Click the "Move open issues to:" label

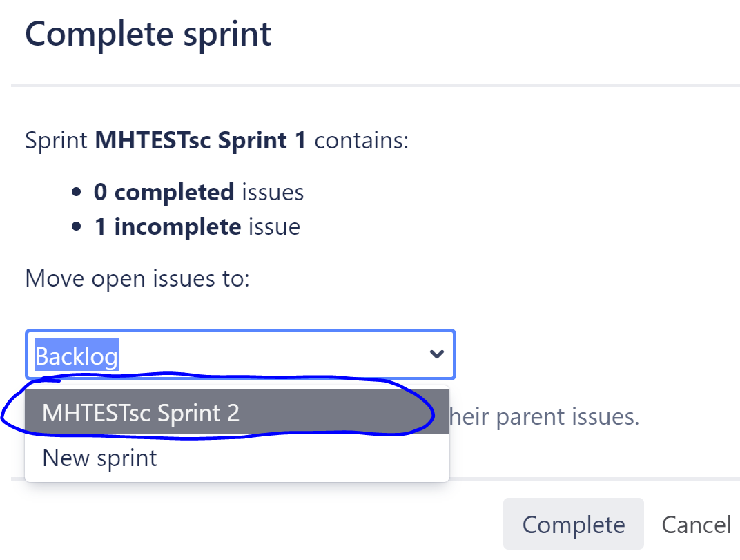click(137, 278)
